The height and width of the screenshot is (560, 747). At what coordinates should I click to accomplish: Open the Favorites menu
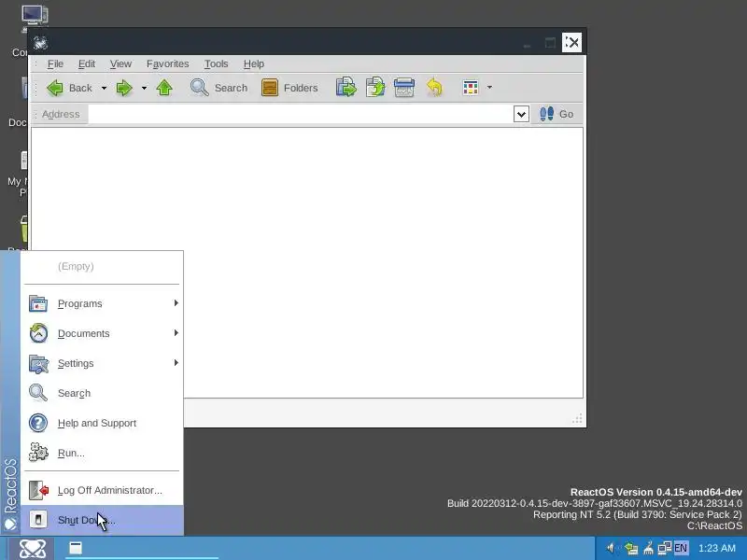pyautogui.click(x=168, y=63)
